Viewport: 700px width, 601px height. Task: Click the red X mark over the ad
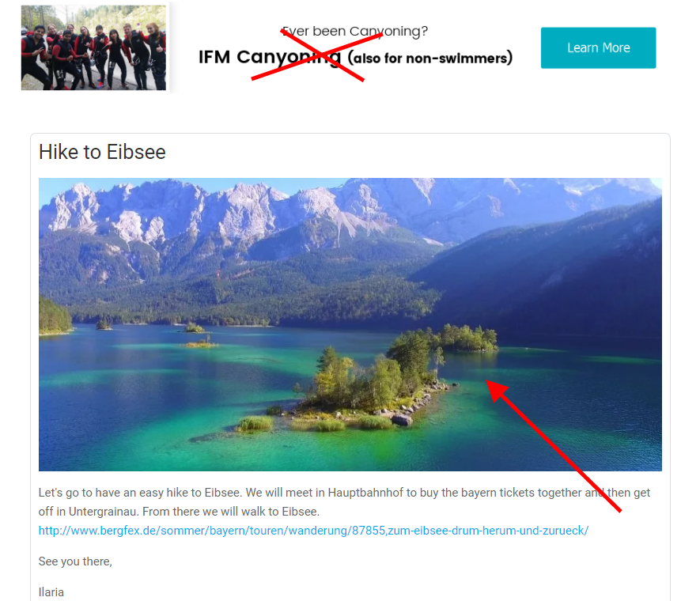[317, 55]
